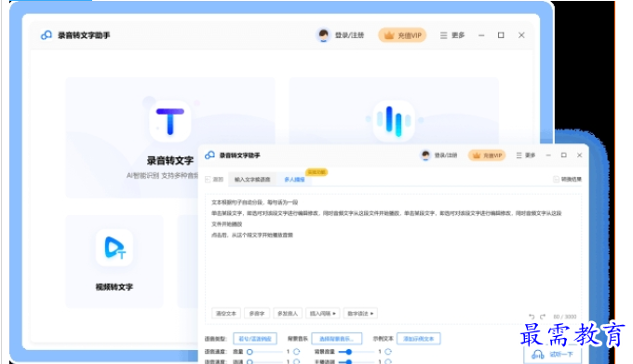Click the 清空文本 button
The width and height of the screenshot is (633, 364).
click(226, 313)
